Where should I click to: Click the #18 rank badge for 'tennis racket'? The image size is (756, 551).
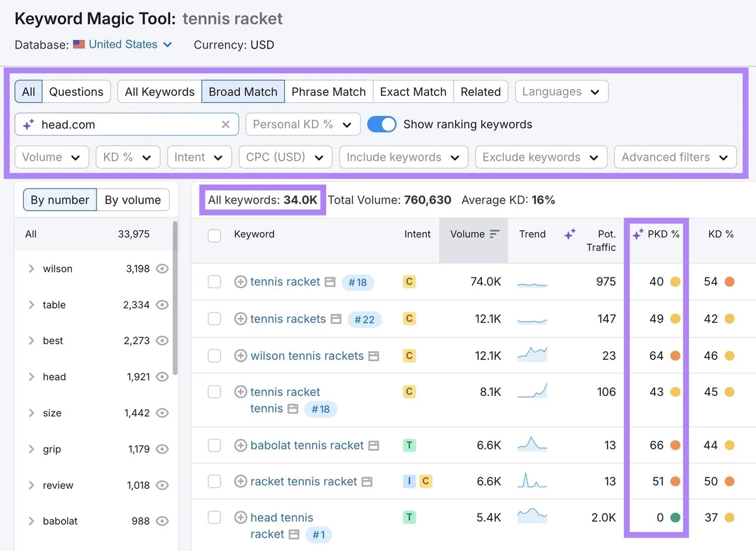[358, 282]
